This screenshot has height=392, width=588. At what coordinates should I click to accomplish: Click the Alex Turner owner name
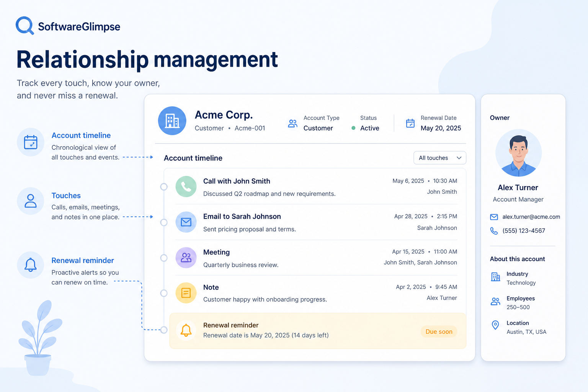pyautogui.click(x=518, y=188)
